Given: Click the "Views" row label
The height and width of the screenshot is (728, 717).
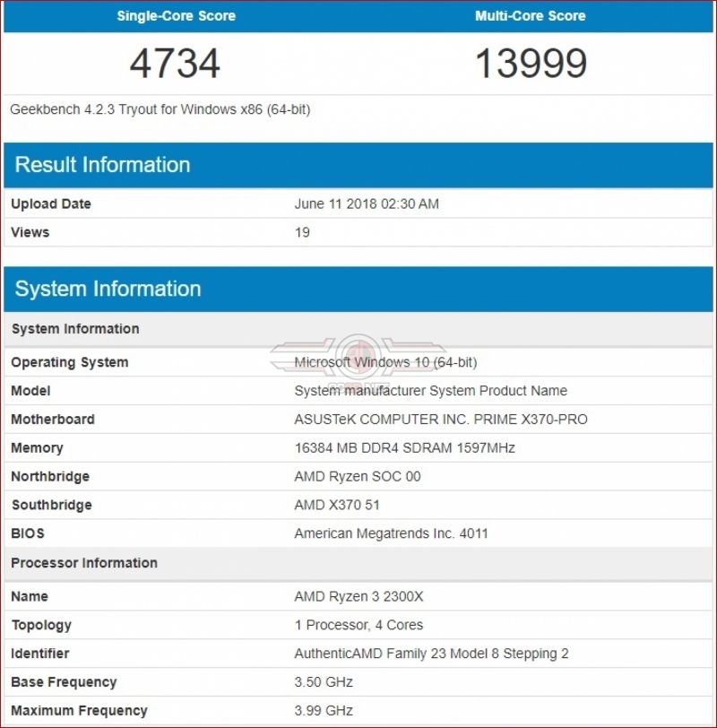Looking at the screenshot, I should pos(30,232).
